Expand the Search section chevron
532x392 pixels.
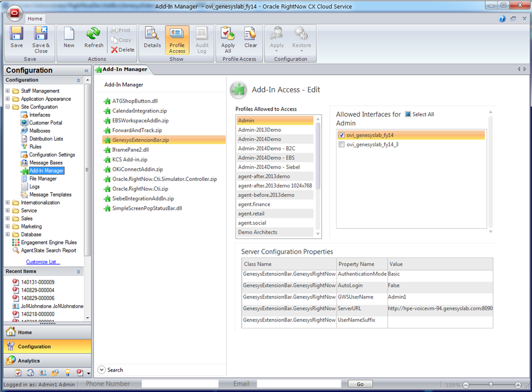[102, 370]
